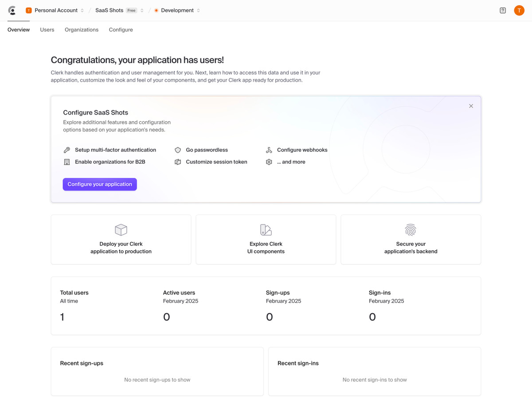
Task: Expand the SaaS Shots application switcher chevrons
Action: point(142,10)
